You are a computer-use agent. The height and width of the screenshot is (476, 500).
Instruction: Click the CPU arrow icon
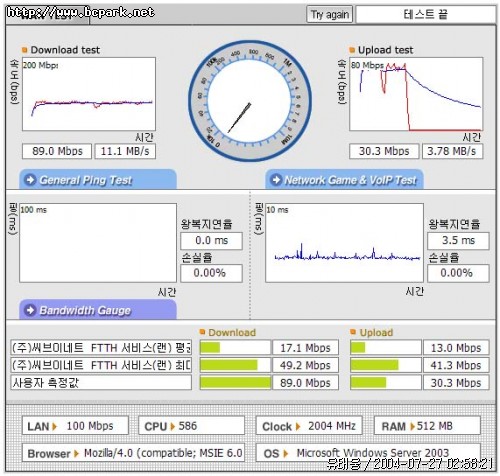pos(172,426)
